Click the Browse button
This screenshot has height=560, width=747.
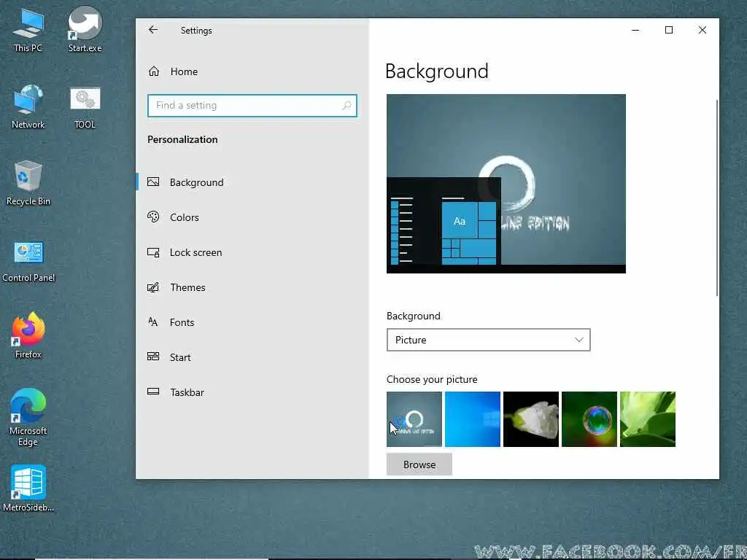419,464
